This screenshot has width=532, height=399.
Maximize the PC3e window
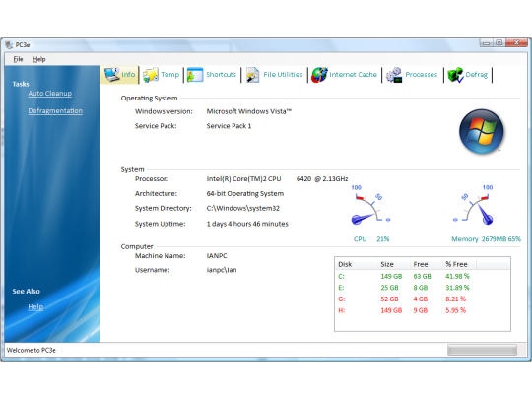coord(499,42)
